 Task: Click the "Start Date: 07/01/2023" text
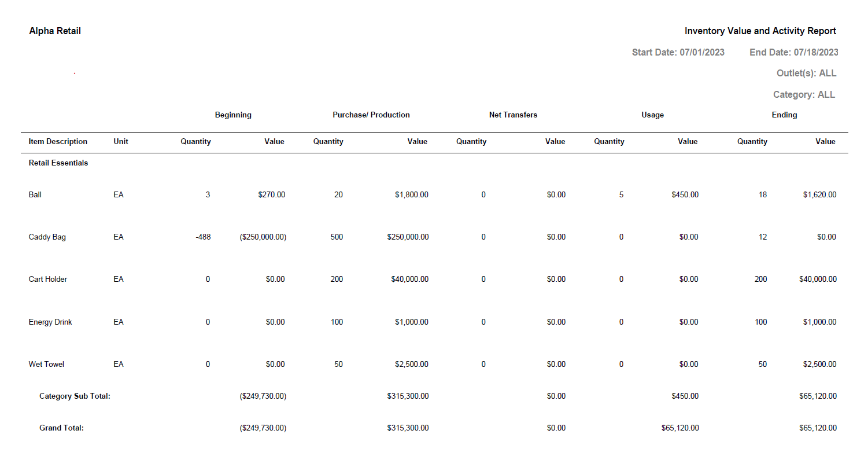[678, 53]
